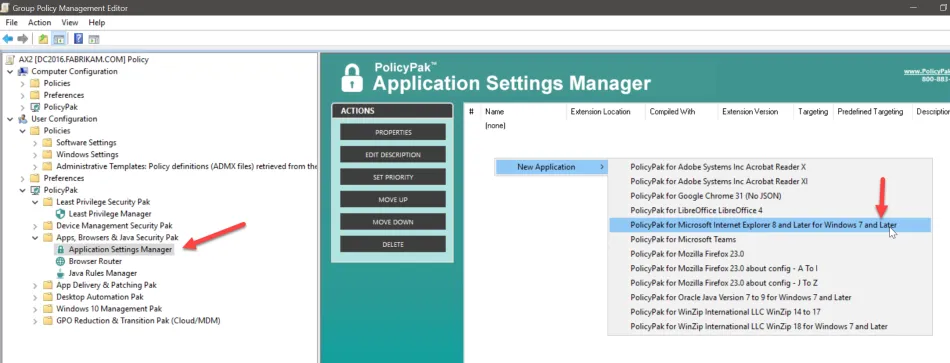The image size is (950, 363).
Task: Expand the Windows 10 Management Pak folder
Action: pyautogui.click(x=35, y=309)
